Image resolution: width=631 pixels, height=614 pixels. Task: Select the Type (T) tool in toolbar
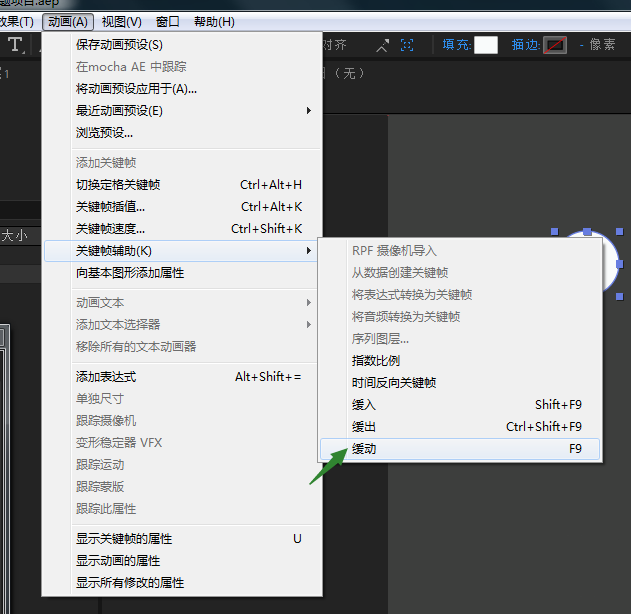pyautogui.click(x=15, y=45)
